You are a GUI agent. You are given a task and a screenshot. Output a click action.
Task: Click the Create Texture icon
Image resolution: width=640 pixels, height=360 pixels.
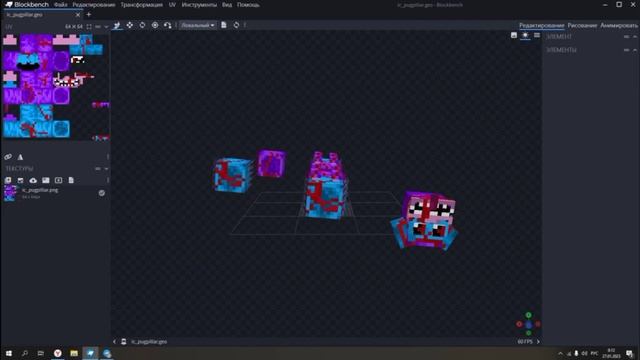(x=8, y=180)
